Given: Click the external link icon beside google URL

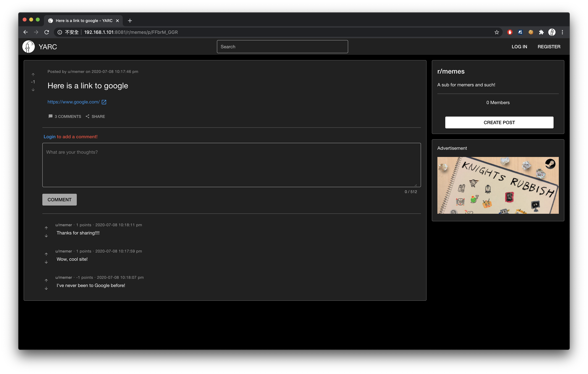Looking at the screenshot, I should click(x=104, y=102).
